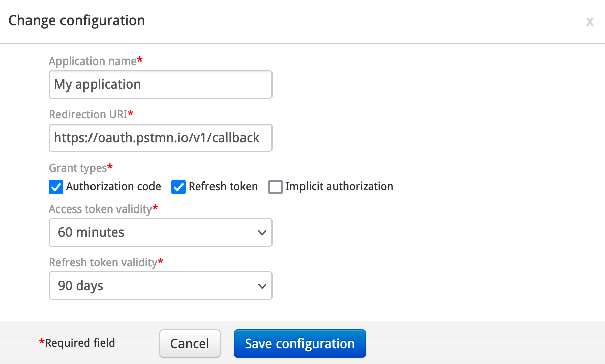
Task: Uncheck the Authorization code checkbox
Action: [56, 187]
